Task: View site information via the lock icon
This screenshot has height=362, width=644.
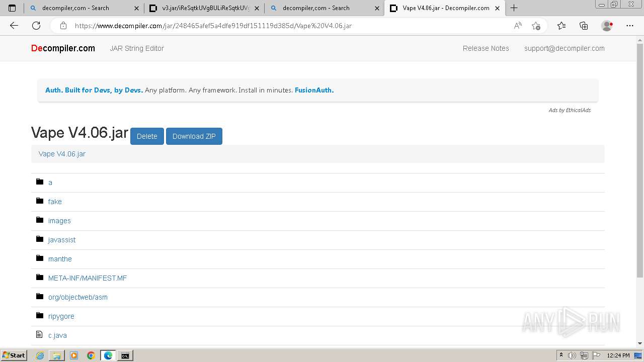Action: pyautogui.click(x=63, y=26)
